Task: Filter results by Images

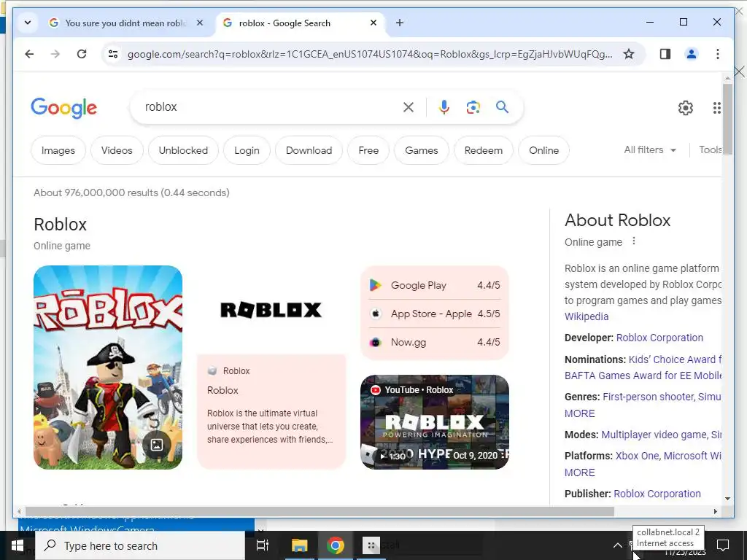Action: [x=58, y=150]
